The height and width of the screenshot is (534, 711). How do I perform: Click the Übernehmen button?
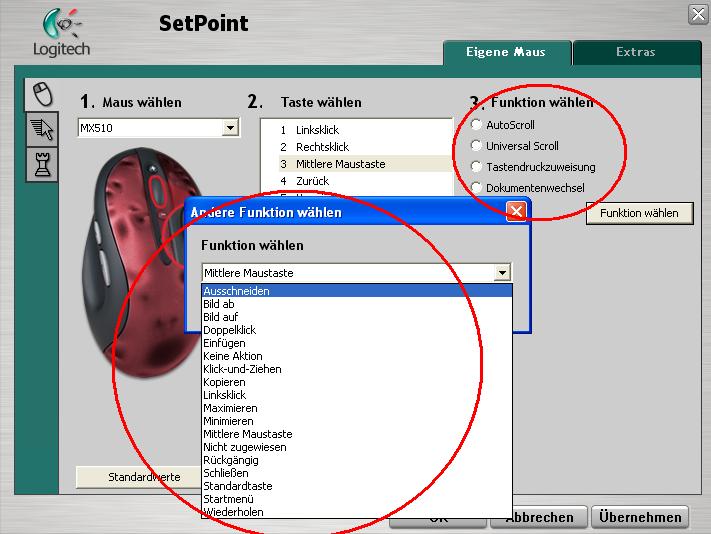pyautogui.click(x=640, y=517)
